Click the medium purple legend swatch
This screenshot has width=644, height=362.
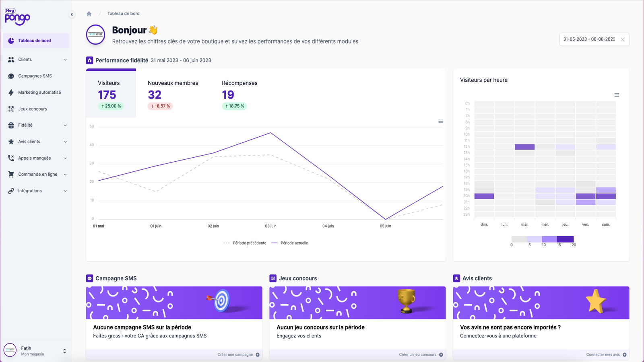[550, 239]
